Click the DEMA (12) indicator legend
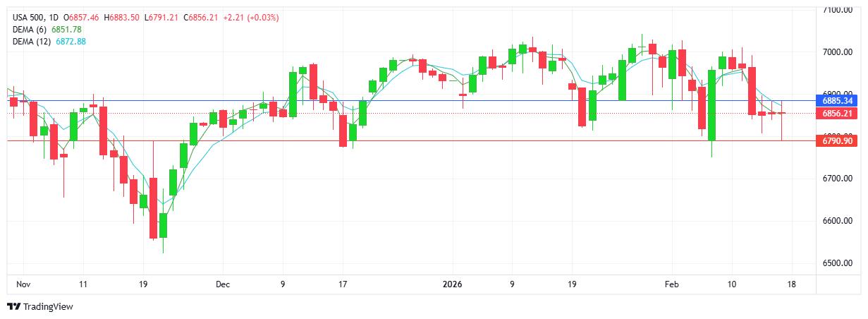 point(33,42)
